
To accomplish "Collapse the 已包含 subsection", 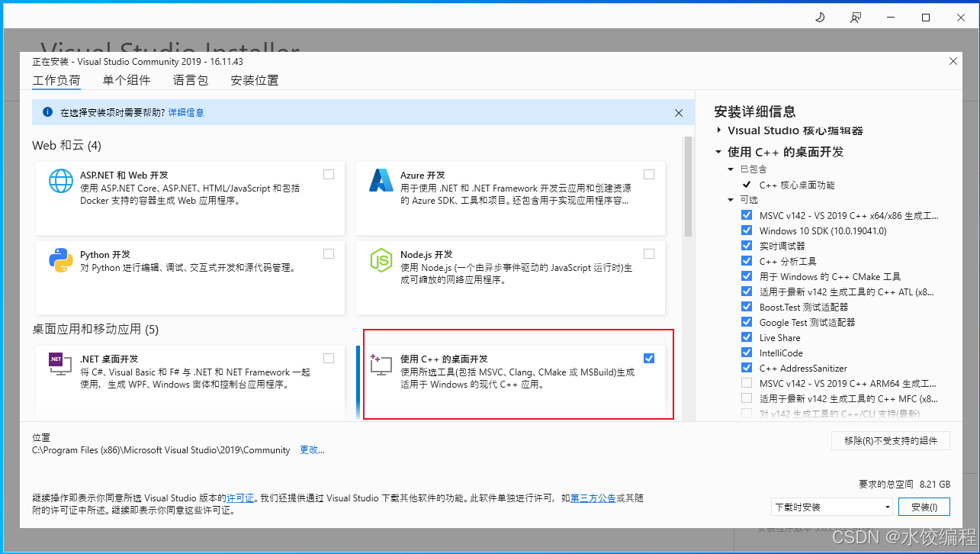I will point(731,169).
